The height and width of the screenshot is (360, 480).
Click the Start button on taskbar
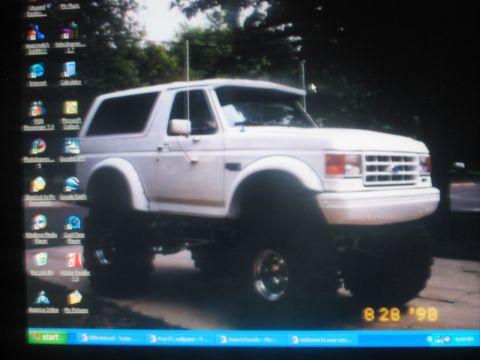(x=47, y=338)
